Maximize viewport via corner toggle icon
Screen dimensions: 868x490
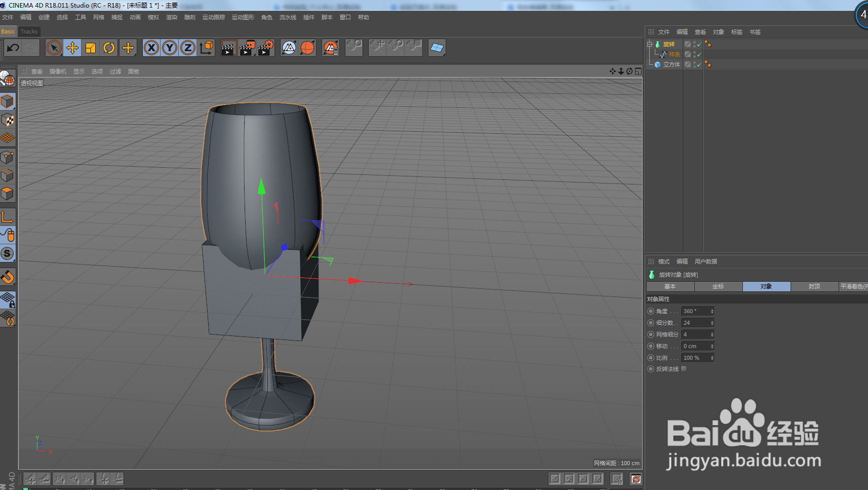[638, 71]
